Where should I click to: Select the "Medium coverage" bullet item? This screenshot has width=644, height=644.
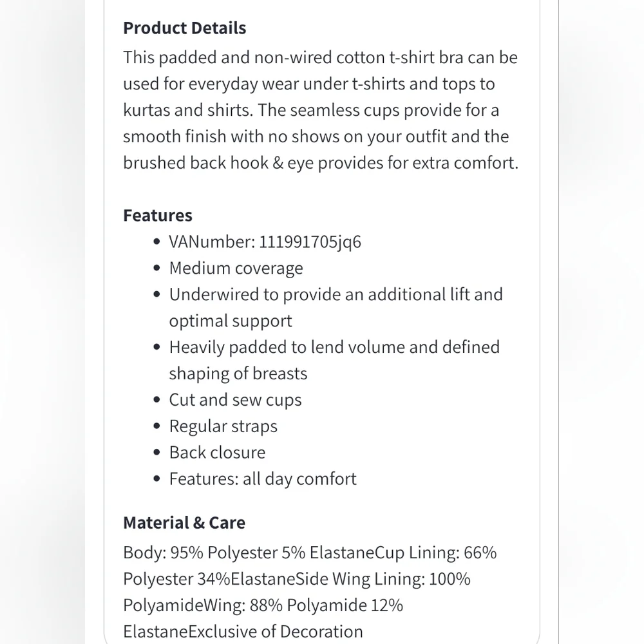236,268
